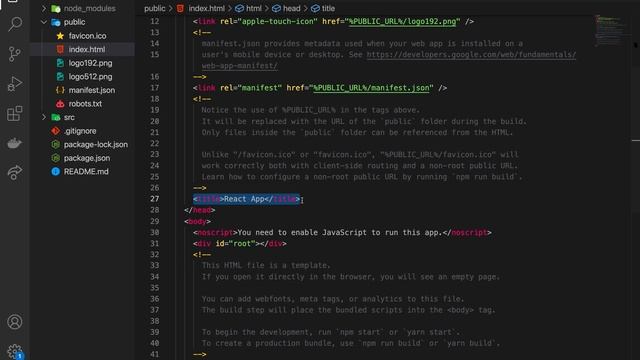Follow the %PUBLIC_URL%/logo192.png href link
The width and height of the screenshot is (640, 360).
pos(402,21)
